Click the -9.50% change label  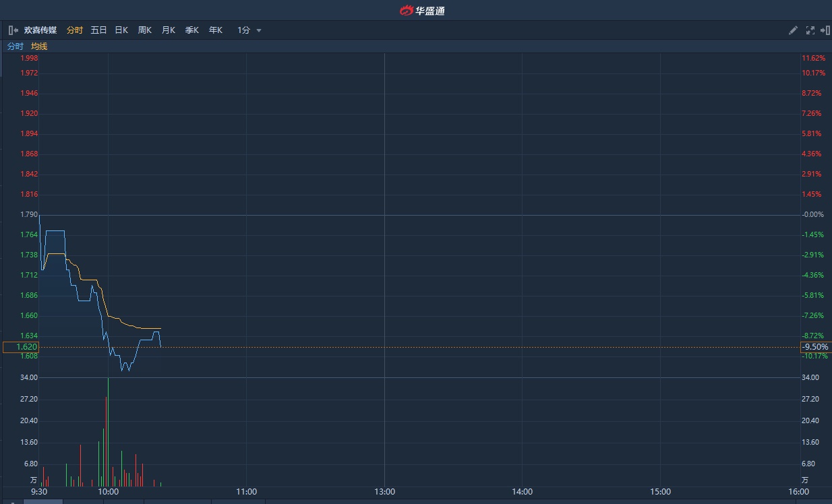(814, 347)
